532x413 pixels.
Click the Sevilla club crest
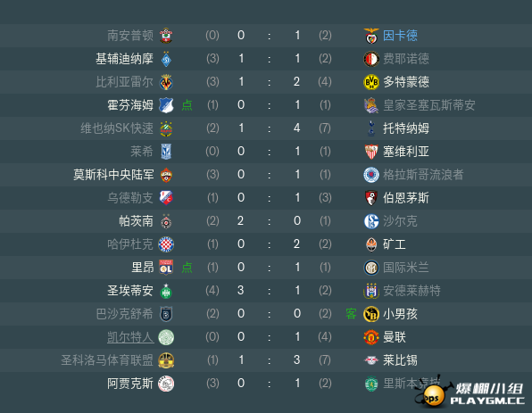(371, 152)
